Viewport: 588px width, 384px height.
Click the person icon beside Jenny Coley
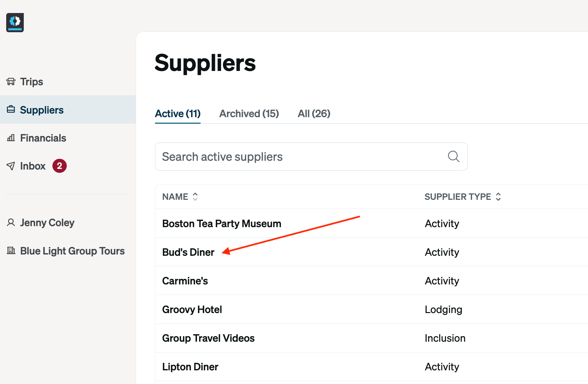pos(11,223)
